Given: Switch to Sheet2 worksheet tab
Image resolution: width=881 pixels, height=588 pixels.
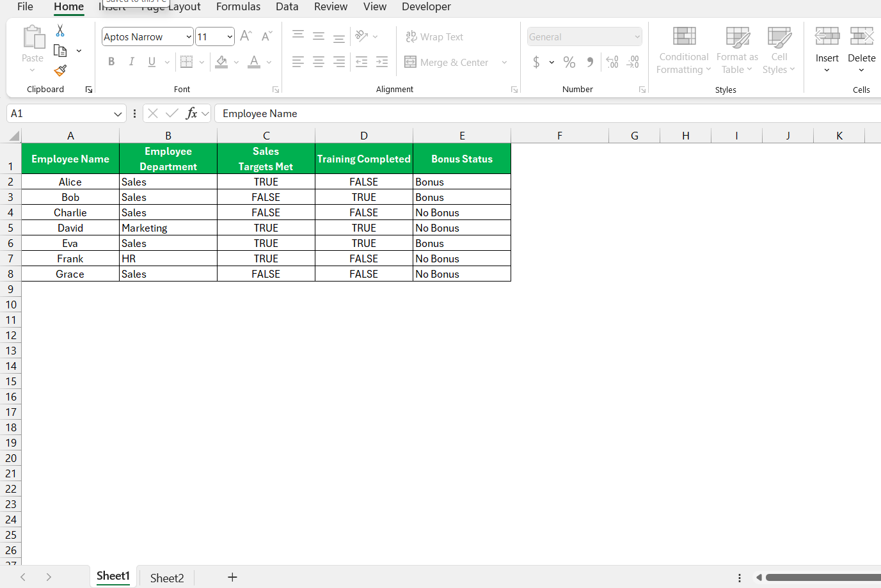Looking at the screenshot, I should (167, 578).
